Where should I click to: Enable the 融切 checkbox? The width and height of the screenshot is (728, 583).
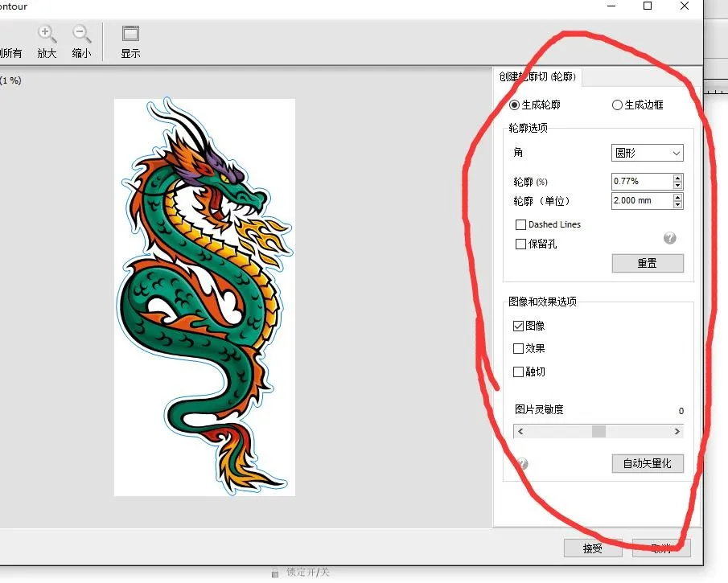[518, 372]
